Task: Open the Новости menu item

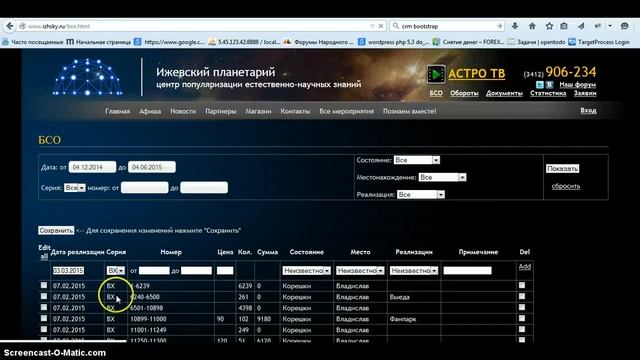Action: coord(183,111)
